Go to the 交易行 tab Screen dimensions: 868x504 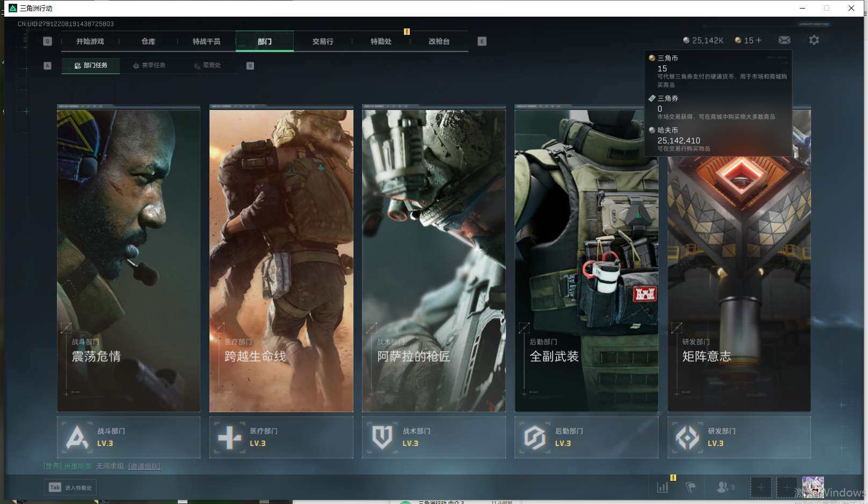click(x=323, y=41)
